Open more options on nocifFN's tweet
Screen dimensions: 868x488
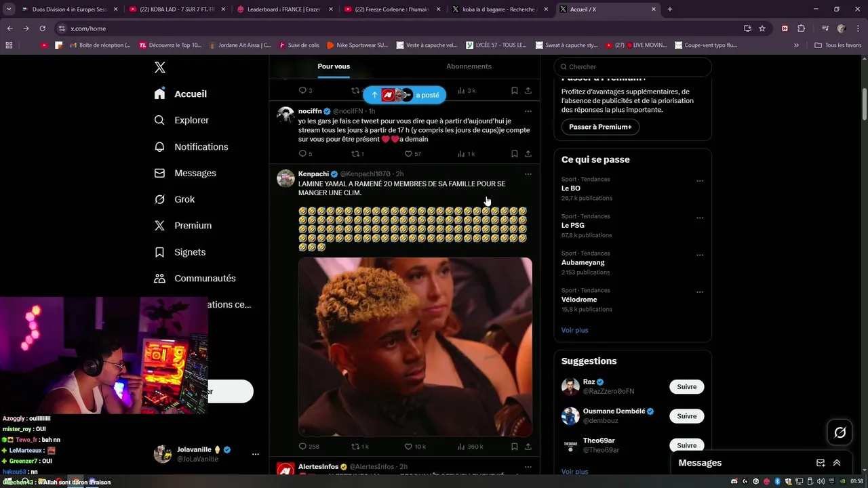pos(528,111)
